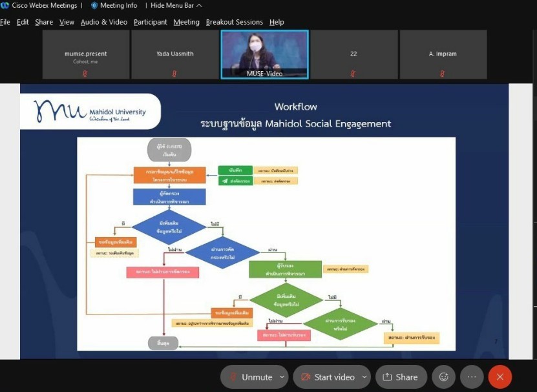Click the Cisco Webex Meetings logo icon

coord(5,5)
